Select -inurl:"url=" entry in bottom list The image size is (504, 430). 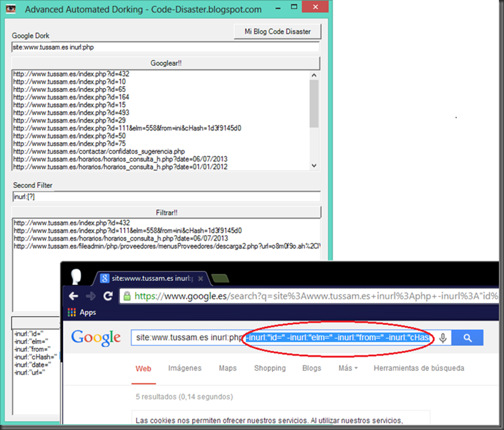click(29, 373)
